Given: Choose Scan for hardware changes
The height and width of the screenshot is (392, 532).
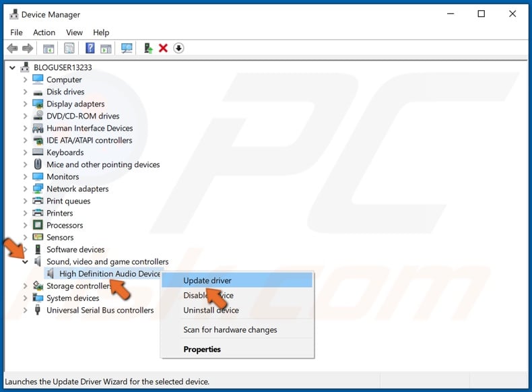Looking at the screenshot, I should [237, 329].
